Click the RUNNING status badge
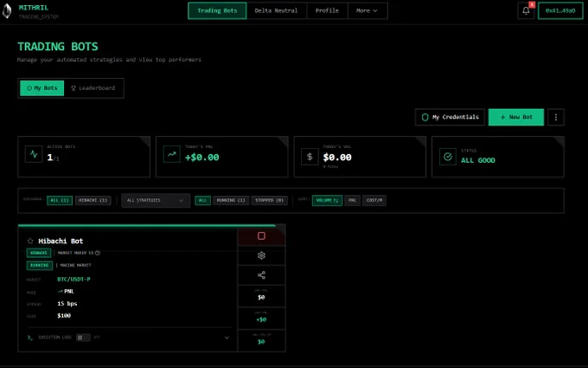588x368 pixels. tap(40, 265)
